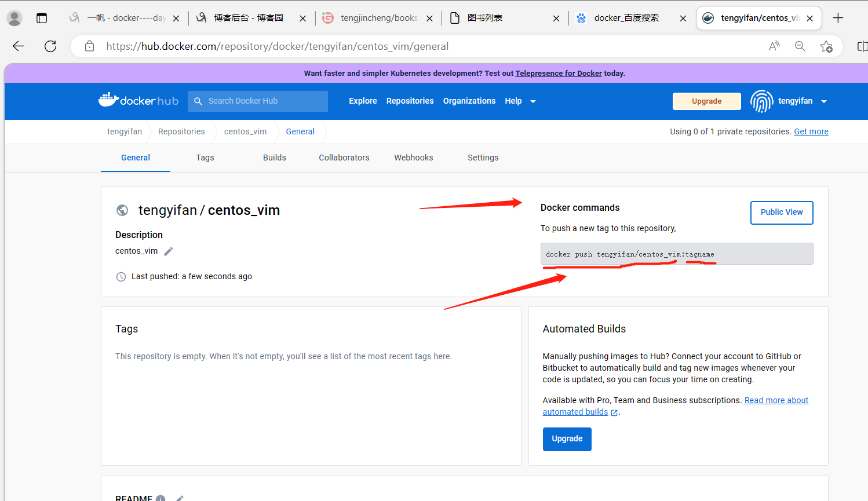This screenshot has width=868, height=501.
Task: Click the General breadcrumb
Action: click(300, 131)
